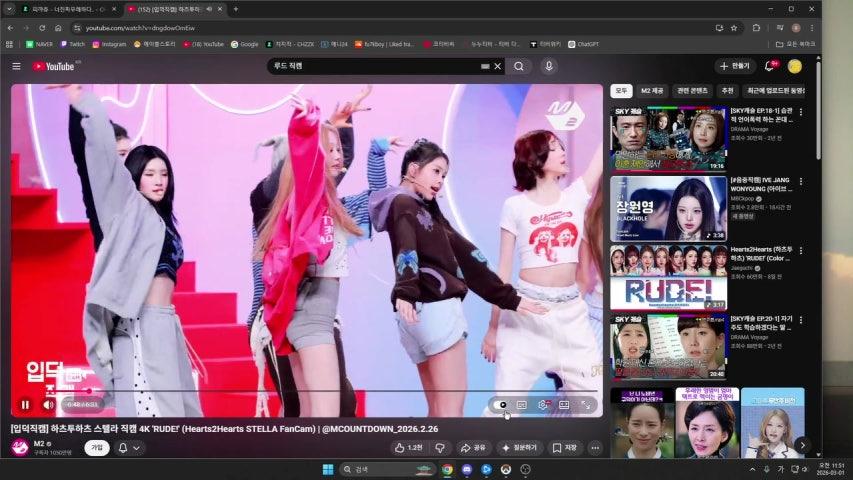853x480 pixels.
Task: Click the search magnifier button
Action: (518, 66)
